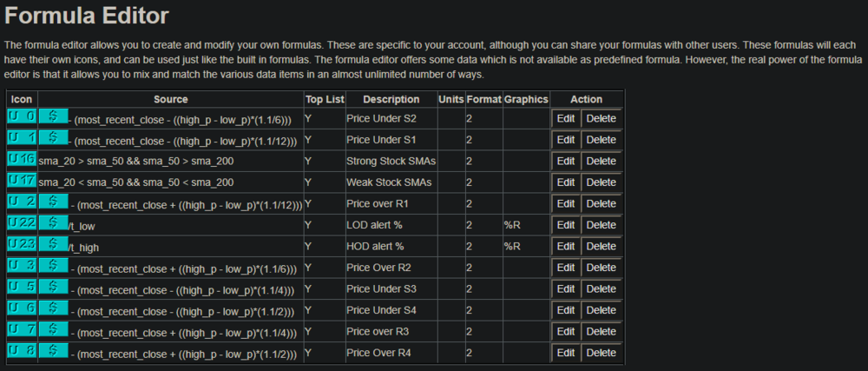This screenshot has height=371, width=868.
Task: Edit the Price Over R4 formula
Action: pos(565,353)
